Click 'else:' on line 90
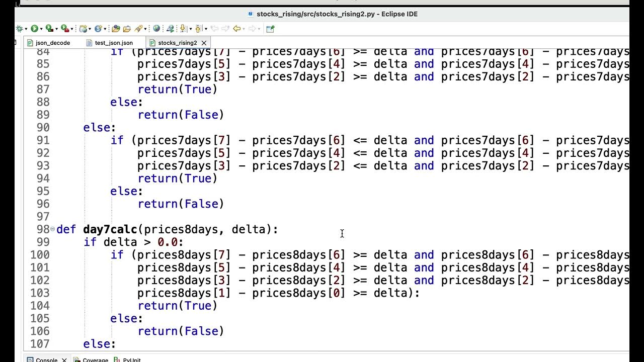 point(100,128)
